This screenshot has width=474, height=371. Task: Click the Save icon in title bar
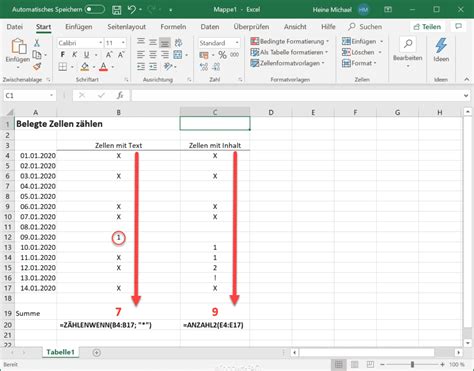click(x=116, y=10)
